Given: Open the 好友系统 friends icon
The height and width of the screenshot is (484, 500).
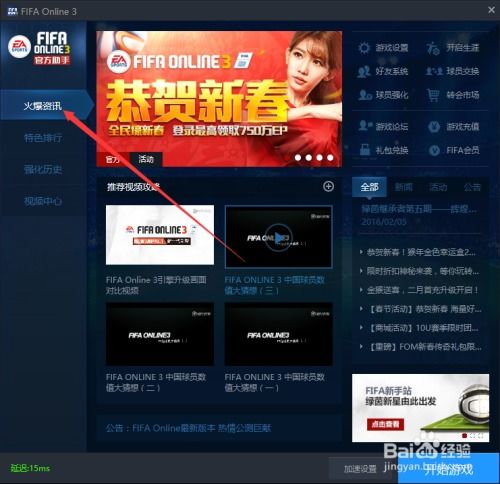Looking at the screenshot, I should [x=364, y=72].
